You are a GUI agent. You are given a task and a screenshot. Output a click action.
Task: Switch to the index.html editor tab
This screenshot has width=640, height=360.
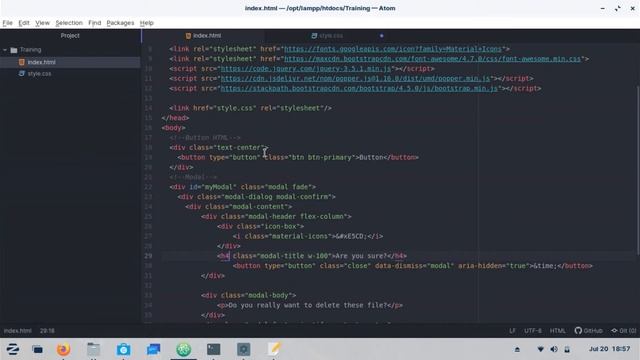pyautogui.click(x=203, y=36)
